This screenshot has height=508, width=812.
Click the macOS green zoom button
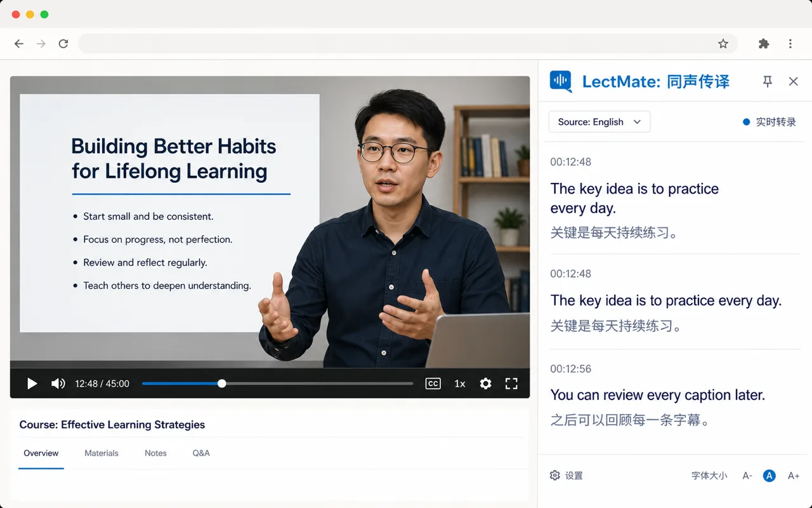pos(44,14)
